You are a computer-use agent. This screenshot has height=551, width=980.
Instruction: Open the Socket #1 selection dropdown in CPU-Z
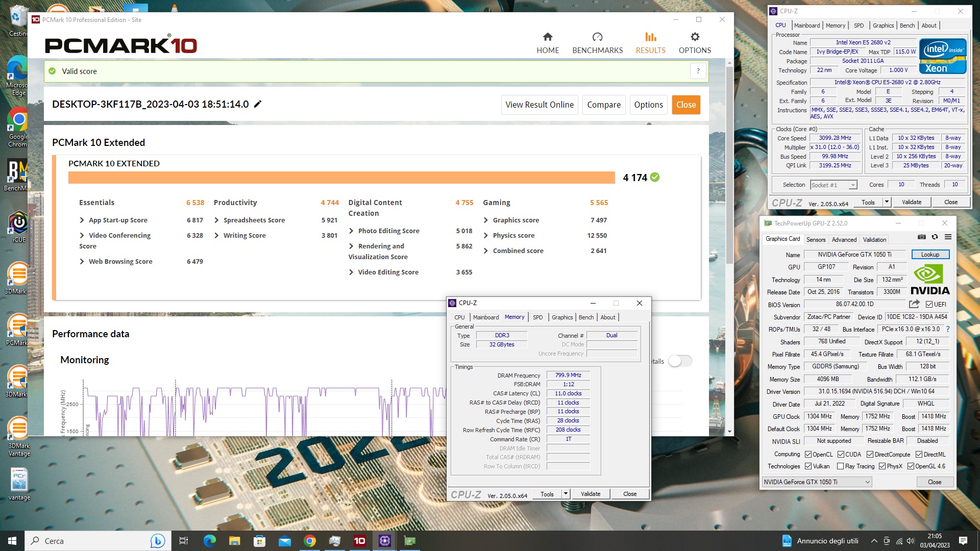[834, 185]
